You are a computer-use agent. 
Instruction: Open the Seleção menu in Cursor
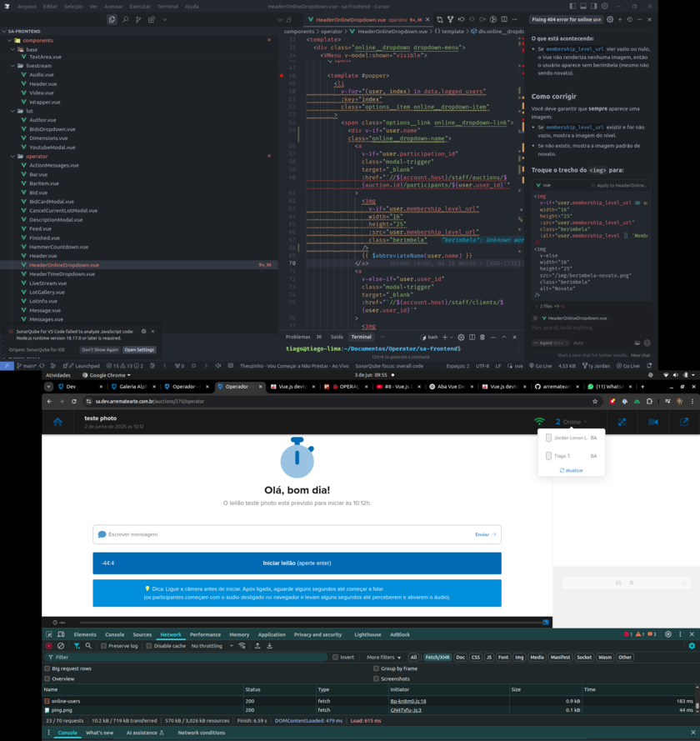point(73,6)
